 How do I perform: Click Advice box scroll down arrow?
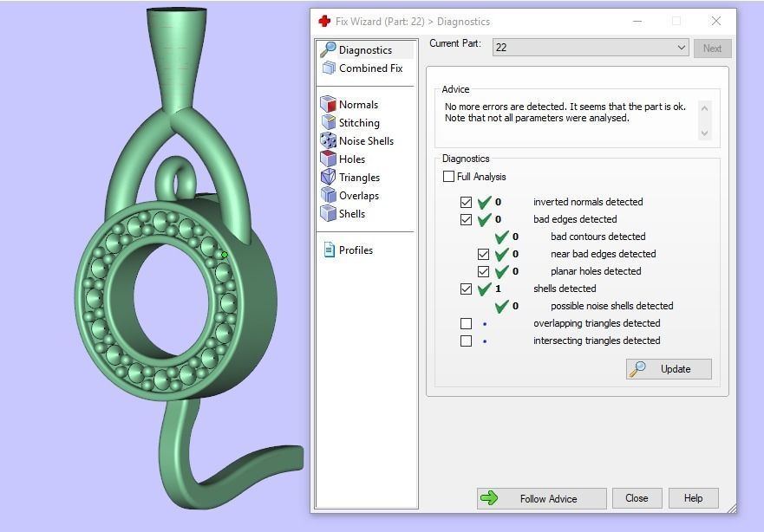pos(704,133)
